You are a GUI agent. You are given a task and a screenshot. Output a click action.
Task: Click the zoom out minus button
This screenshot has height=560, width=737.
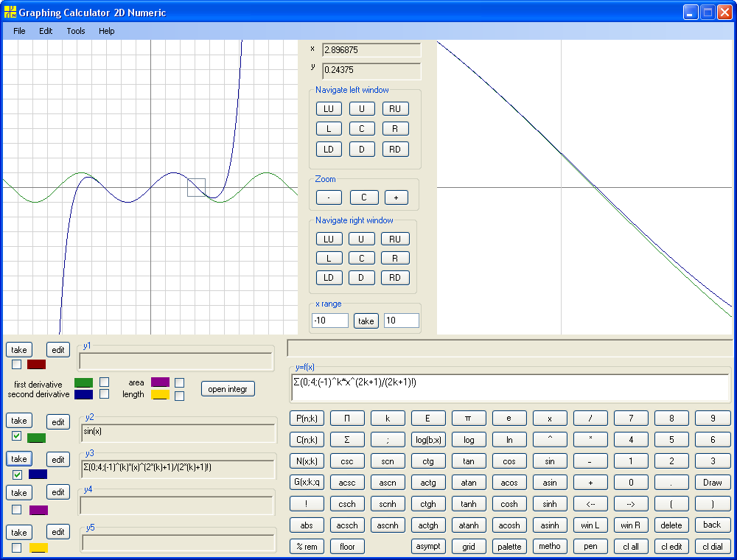coord(329,197)
